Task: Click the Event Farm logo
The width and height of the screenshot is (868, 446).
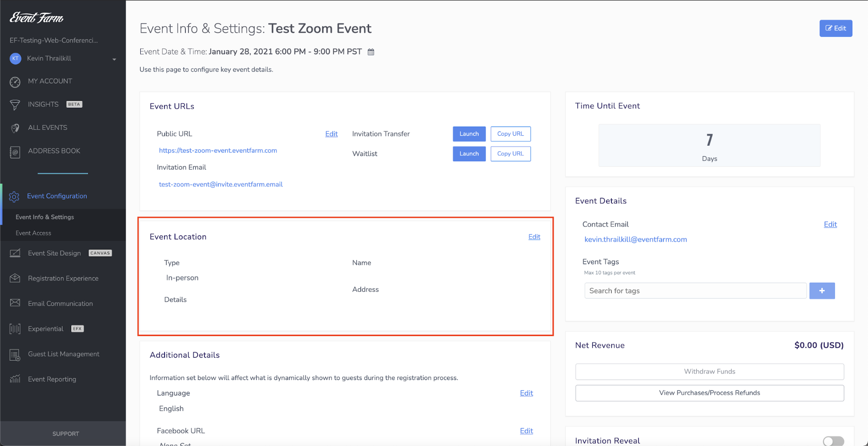Action: point(37,17)
